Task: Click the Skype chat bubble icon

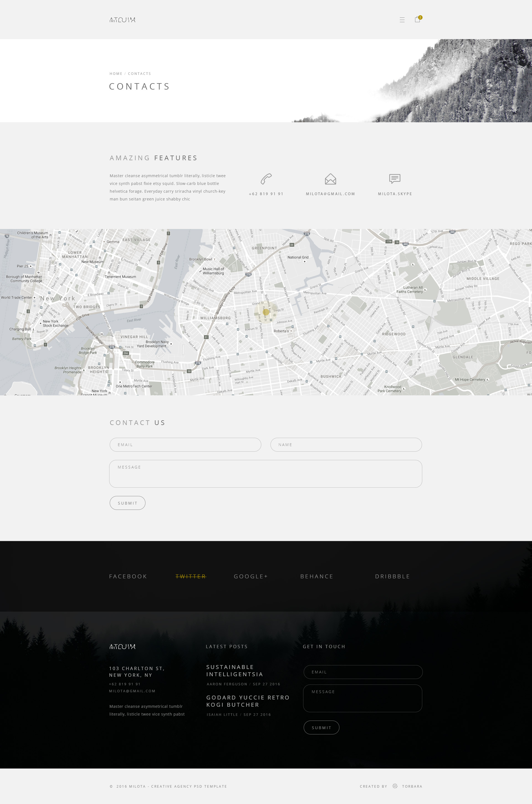Action: [x=395, y=179]
